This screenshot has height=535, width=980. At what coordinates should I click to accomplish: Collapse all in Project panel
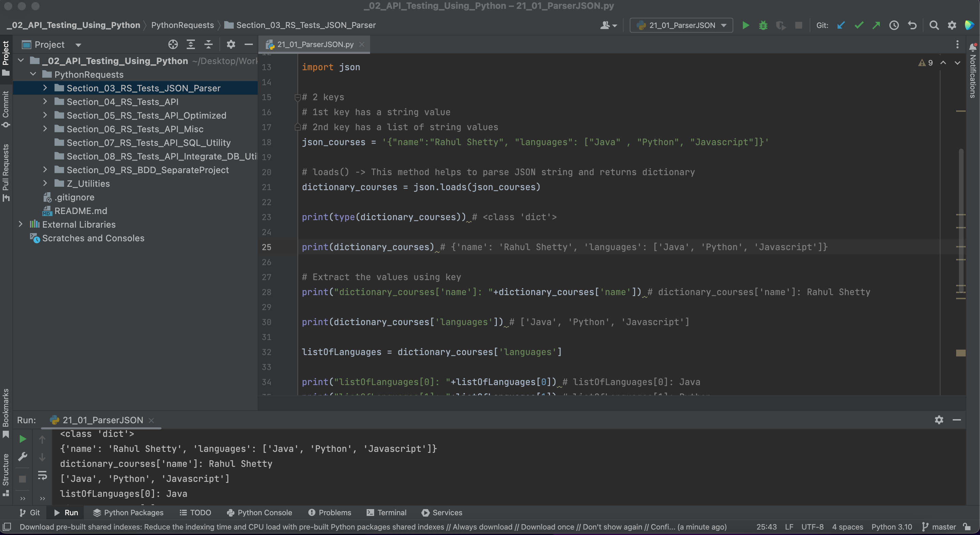coord(209,45)
